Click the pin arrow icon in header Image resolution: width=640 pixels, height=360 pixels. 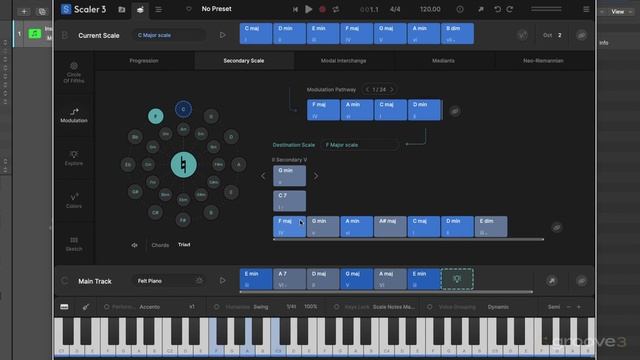[480, 9]
